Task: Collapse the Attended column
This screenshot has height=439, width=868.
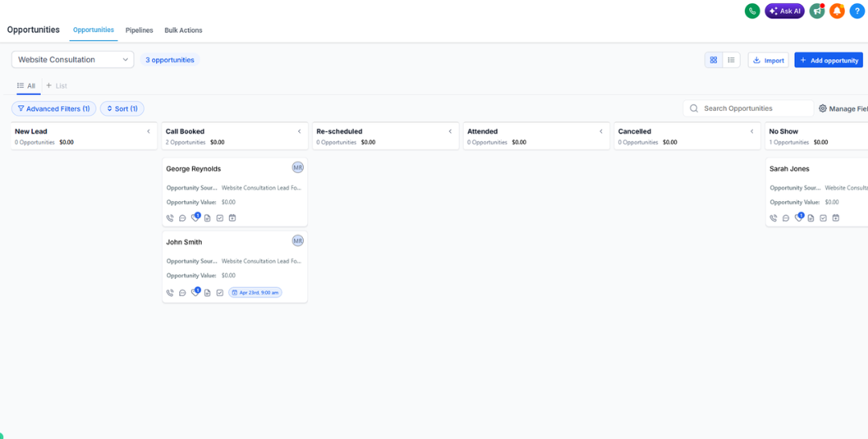Action: [601, 131]
